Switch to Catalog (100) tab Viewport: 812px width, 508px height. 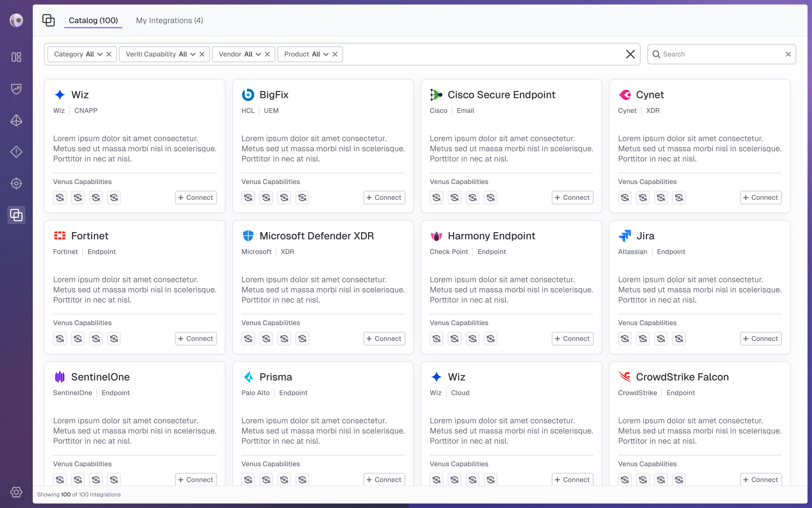pyautogui.click(x=93, y=21)
